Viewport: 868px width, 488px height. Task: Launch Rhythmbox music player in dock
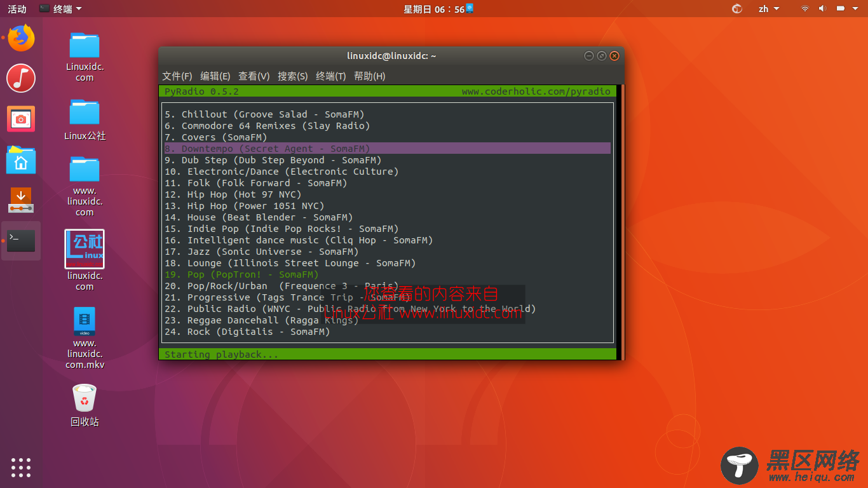[x=21, y=78]
